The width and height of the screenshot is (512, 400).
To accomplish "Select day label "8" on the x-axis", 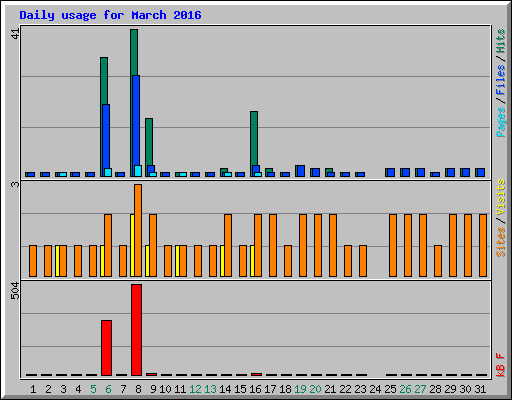I will pos(138,389).
